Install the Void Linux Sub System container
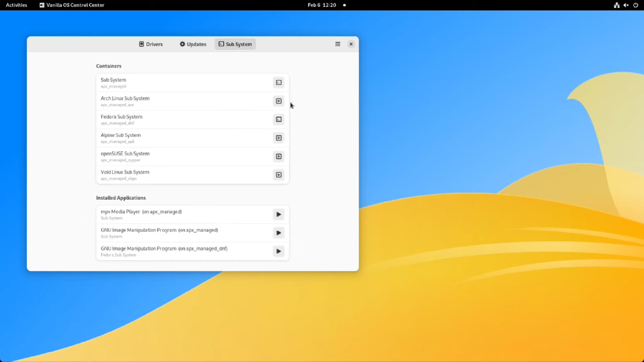The height and width of the screenshot is (362, 644). [279, 175]
